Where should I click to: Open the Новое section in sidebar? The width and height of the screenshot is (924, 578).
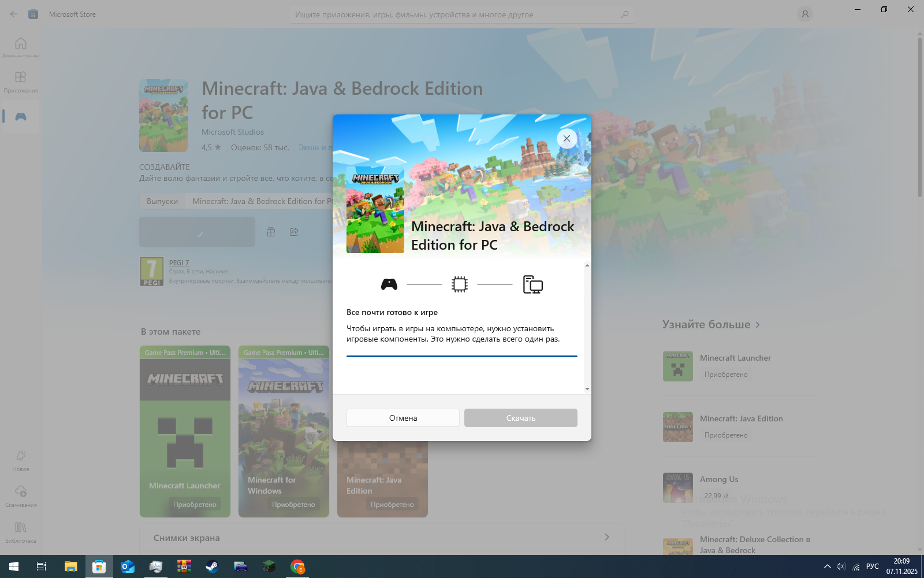[21, 461]
